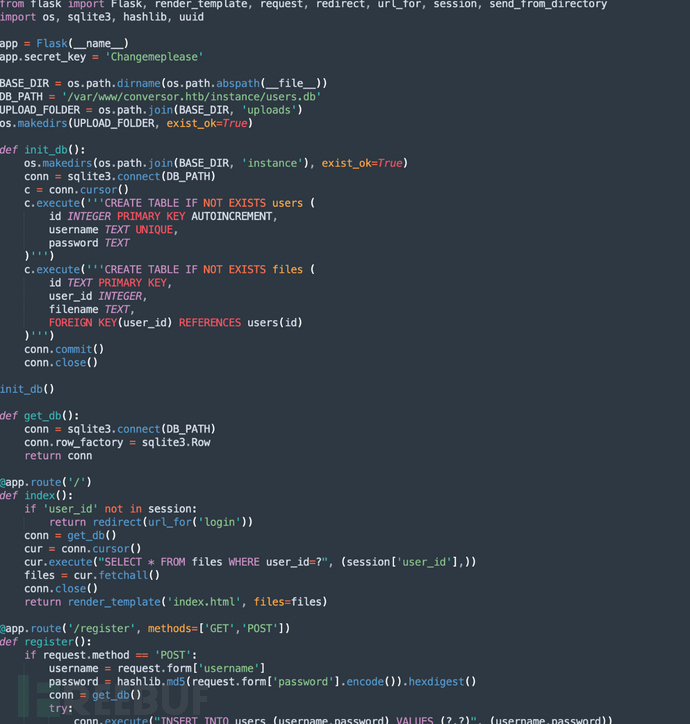Click the 'SELECT * FROM files' query line
This screenshot has width=690, height=724.
click(250, 562)
